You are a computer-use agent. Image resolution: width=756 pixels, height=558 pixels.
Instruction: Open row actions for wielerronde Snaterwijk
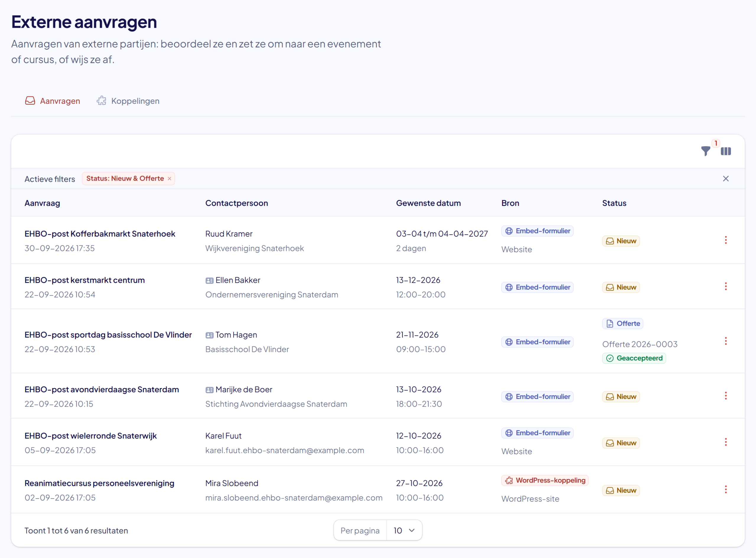pyautogui.click(x=726, y=442)
